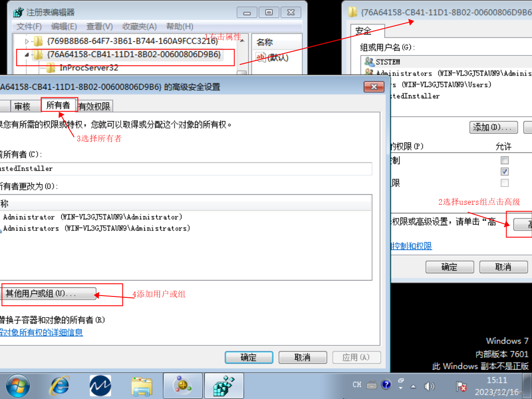Click the volume speaker icon in system tray
532x399 pixels.
430,385
